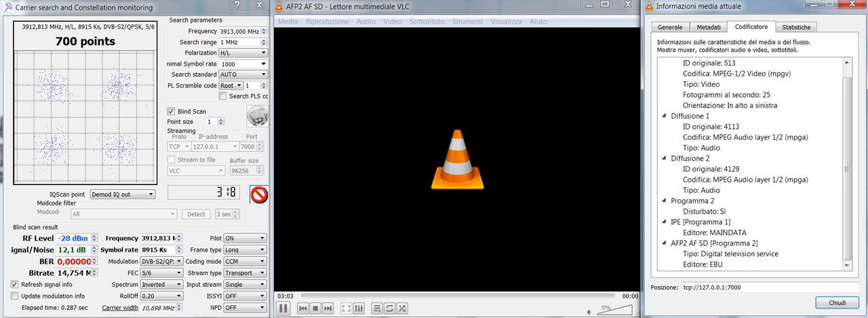
Task: Open Minimal Symbol rate dropdown
Action: 243,64
